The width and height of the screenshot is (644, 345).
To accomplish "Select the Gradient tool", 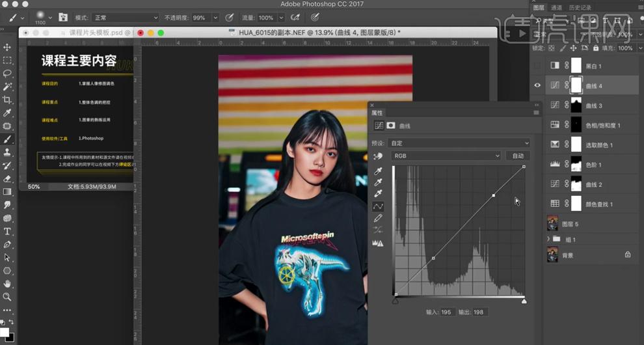I will (7, 192).
